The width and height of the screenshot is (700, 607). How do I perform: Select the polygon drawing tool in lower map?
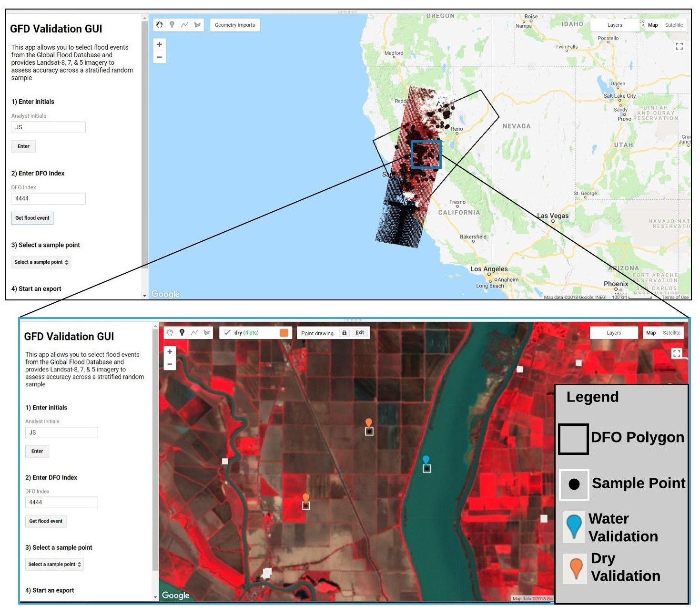(x=207, y=333)
